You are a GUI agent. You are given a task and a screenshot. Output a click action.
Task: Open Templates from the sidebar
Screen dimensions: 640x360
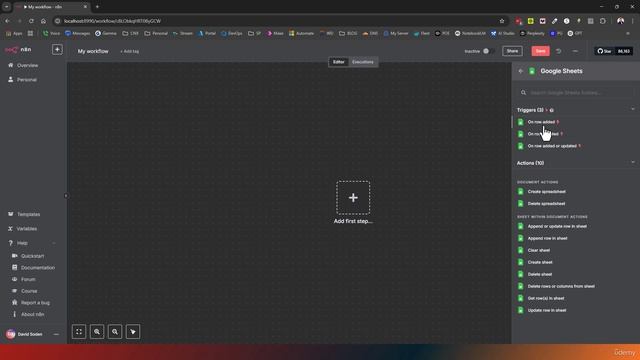coord(24,214)
